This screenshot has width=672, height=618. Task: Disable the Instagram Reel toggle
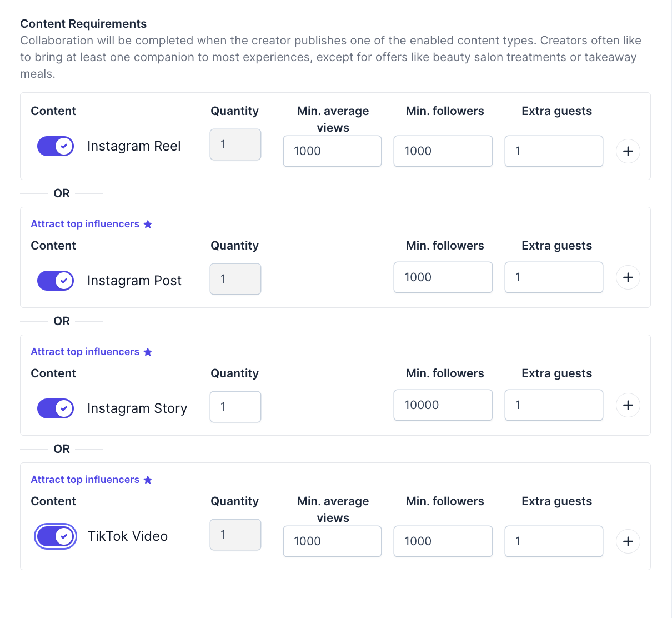click(56, 146)
